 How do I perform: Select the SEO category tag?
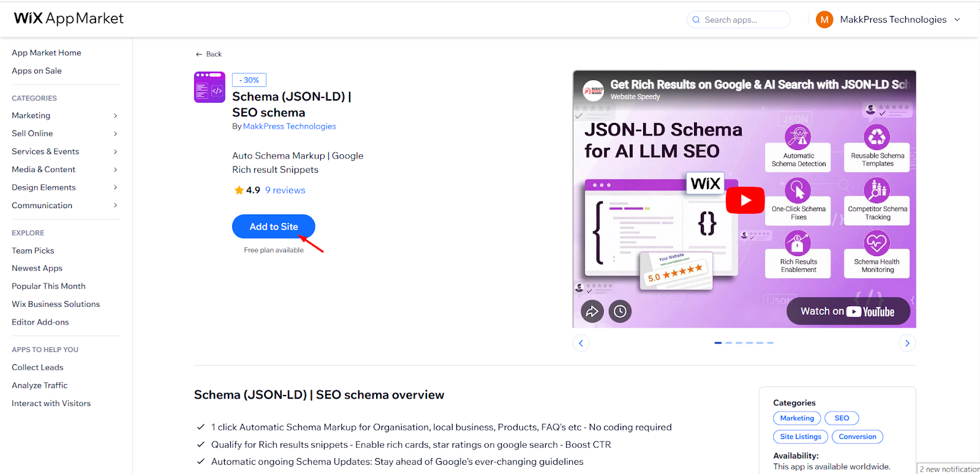(842, 418)
